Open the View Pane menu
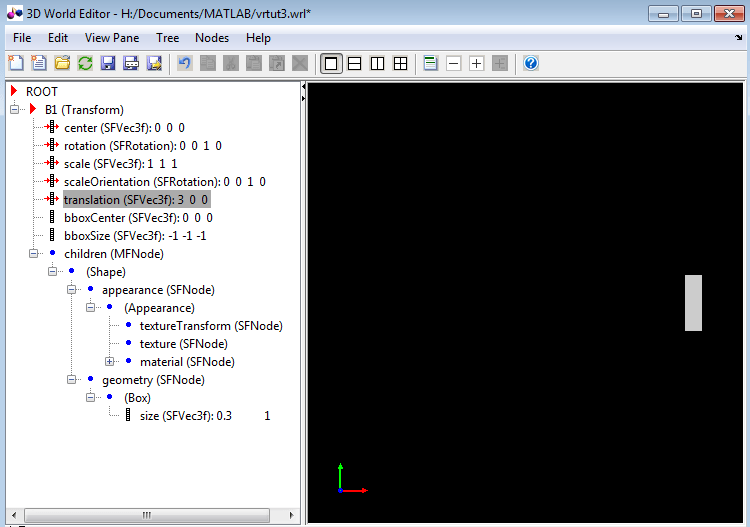The width and height of the screenshot is (750, 527). 112,38
